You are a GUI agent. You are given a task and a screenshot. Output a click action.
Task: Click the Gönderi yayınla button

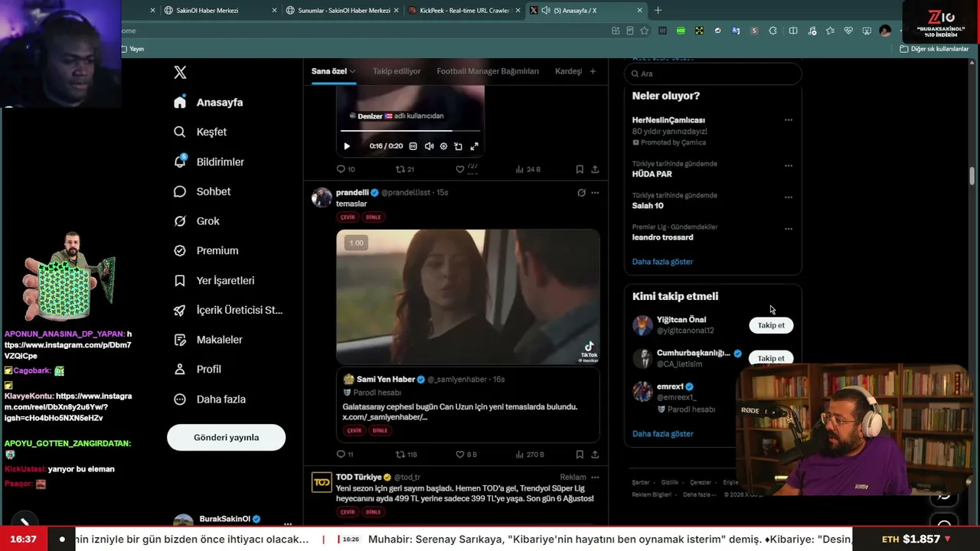click(x=226, y=438)
